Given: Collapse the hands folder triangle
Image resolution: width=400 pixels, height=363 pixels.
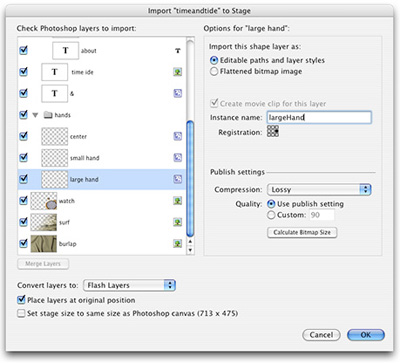Looking at the screenshot, I should 35,115.
